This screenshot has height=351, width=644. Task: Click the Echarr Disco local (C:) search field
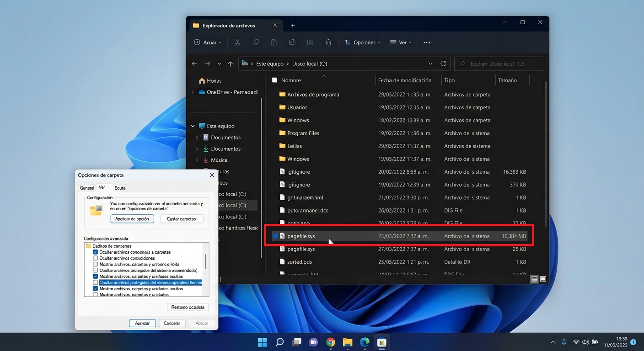coord(499,64)
